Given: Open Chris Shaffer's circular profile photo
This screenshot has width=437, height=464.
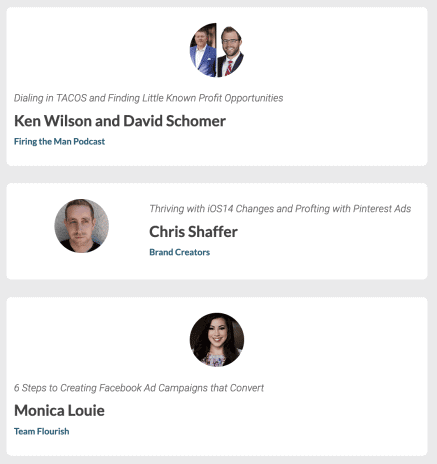Looking at the screenshot, I should tap(82, 226).
